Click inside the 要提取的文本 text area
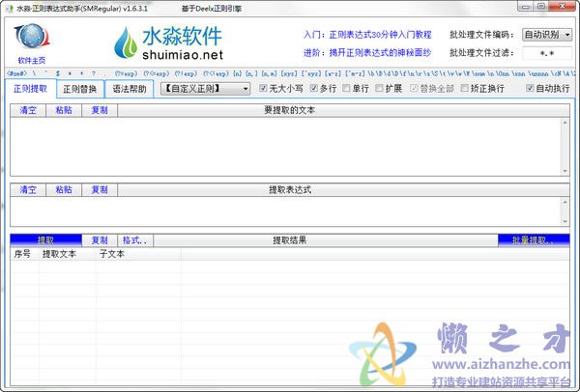 point(285,147)
